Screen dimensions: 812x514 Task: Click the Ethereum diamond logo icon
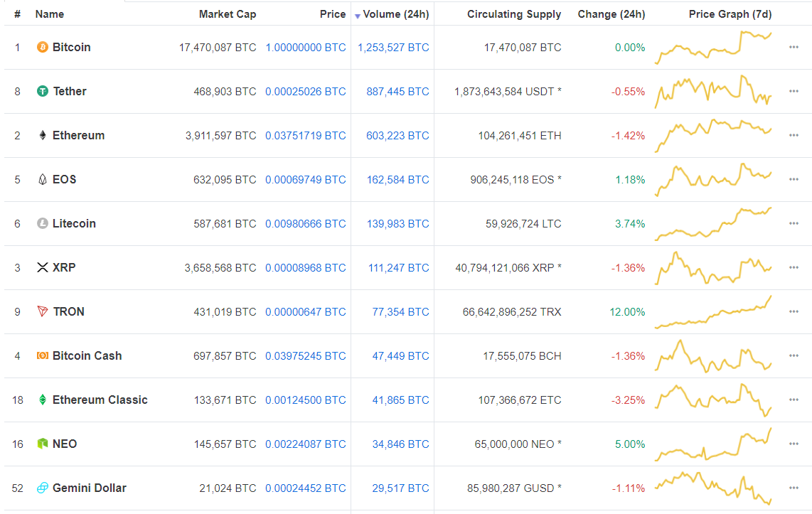tap(43, 136)
